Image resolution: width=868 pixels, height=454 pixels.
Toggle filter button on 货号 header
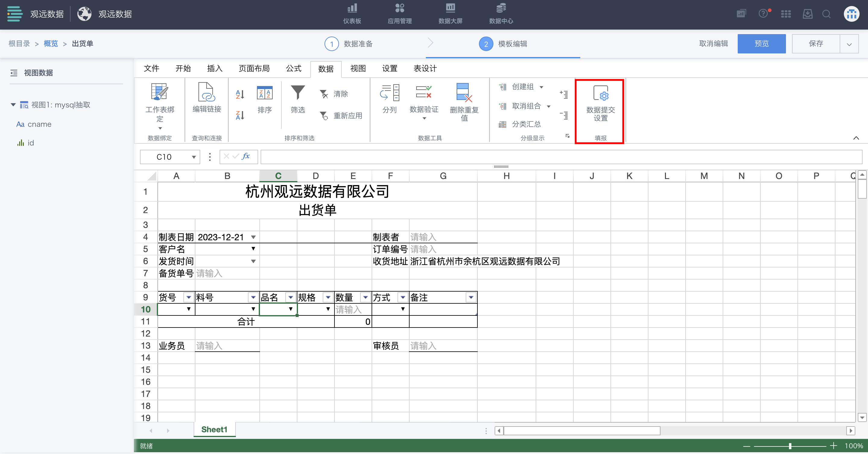click(188, 298)
